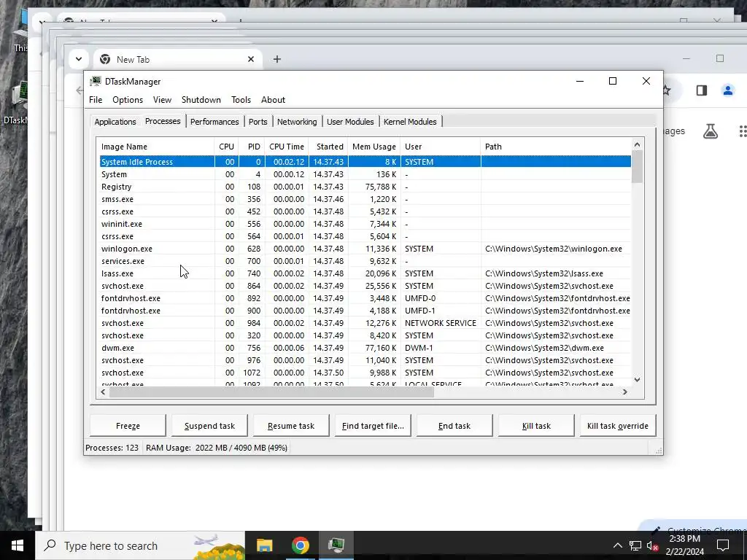
Task: Select csrss.exe with PID 452
Action: click(365, 211)
